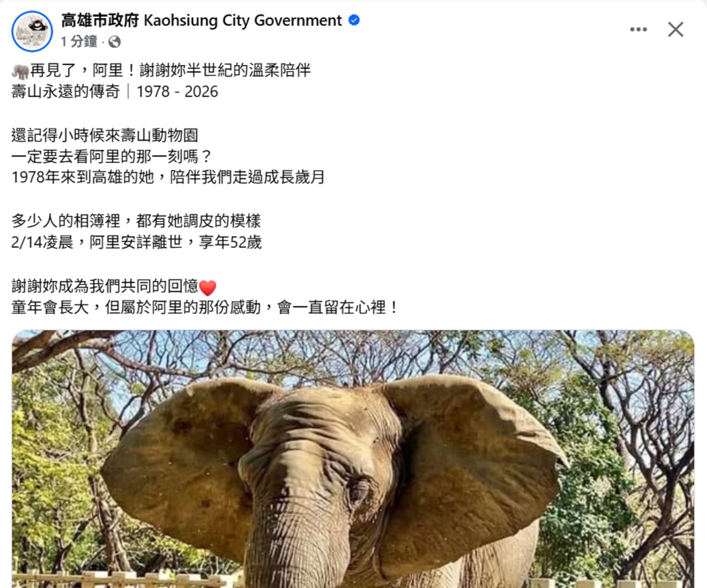Click the 1978 - 2026 year range
Viewport: 707px width, 588px height.
177,92
